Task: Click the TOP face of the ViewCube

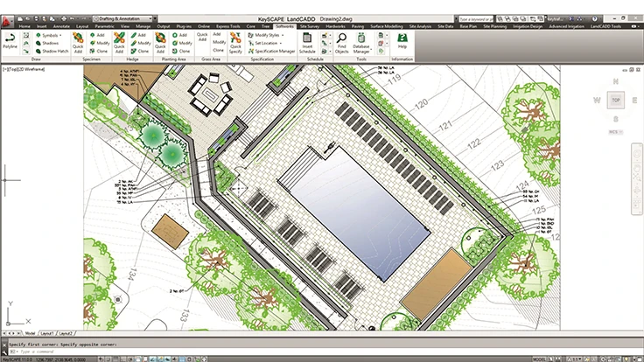Action: (x=614, y=100)
